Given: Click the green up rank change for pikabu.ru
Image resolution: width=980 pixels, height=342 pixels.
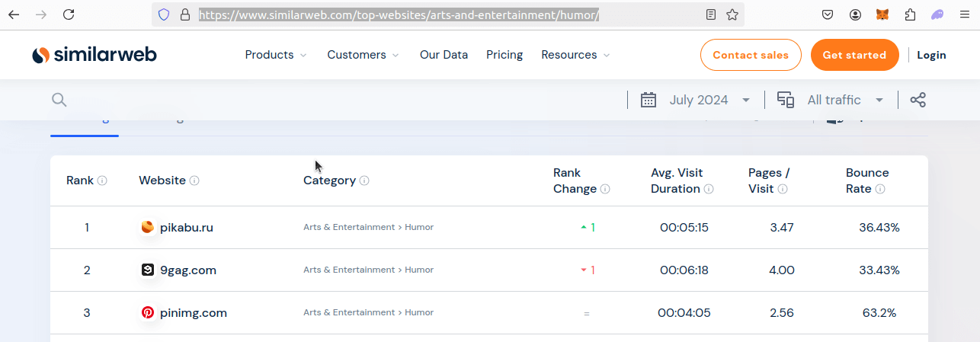Looking at the screenshot, I should [x=588, y=227].
